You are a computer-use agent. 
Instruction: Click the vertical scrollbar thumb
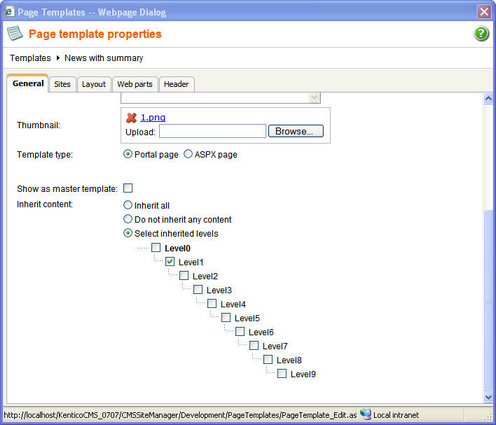click(x=488, y=300)
